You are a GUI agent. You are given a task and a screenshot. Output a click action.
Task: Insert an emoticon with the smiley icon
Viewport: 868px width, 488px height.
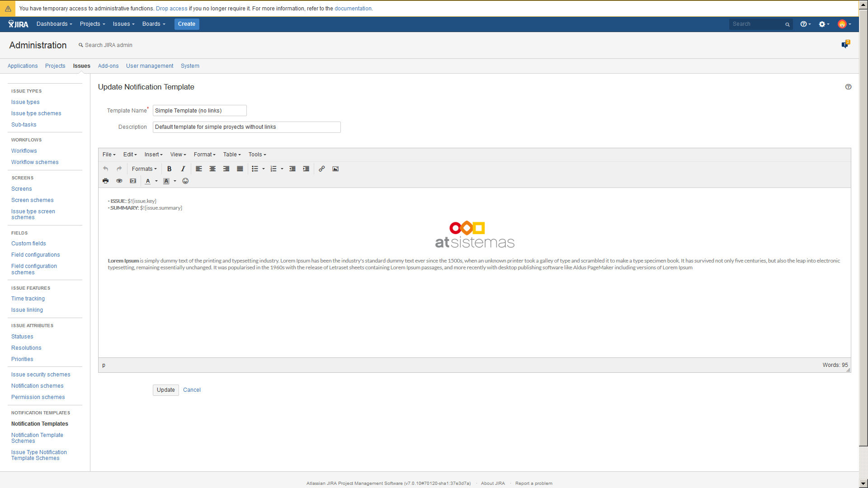[185, 181]
